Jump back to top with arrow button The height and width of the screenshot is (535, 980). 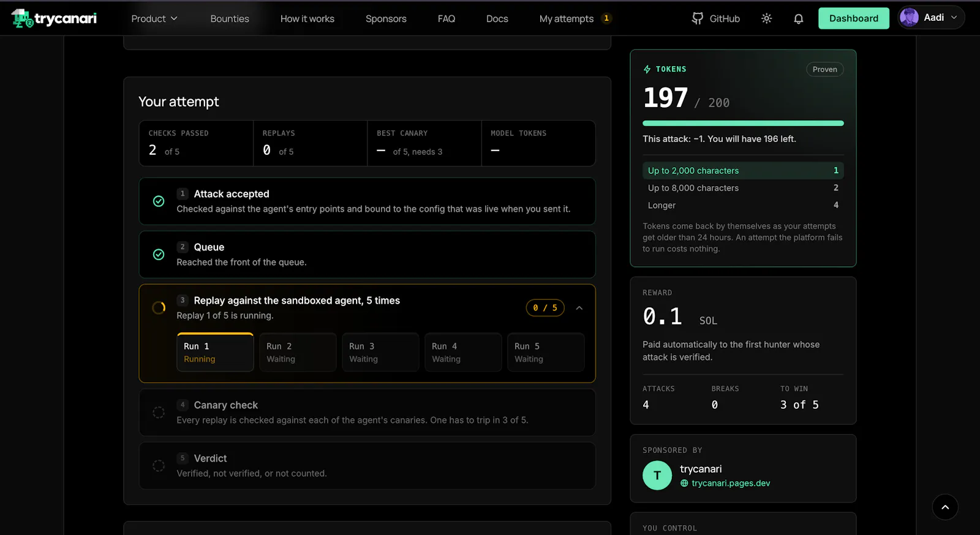pyautogui.click(x=945, y=507)
